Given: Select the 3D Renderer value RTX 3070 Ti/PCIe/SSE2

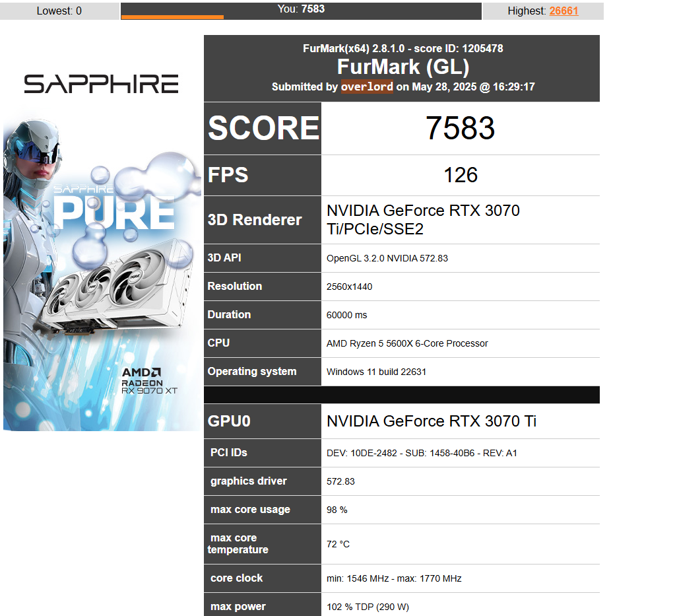Looking at the screenshot, I should 423,220.
